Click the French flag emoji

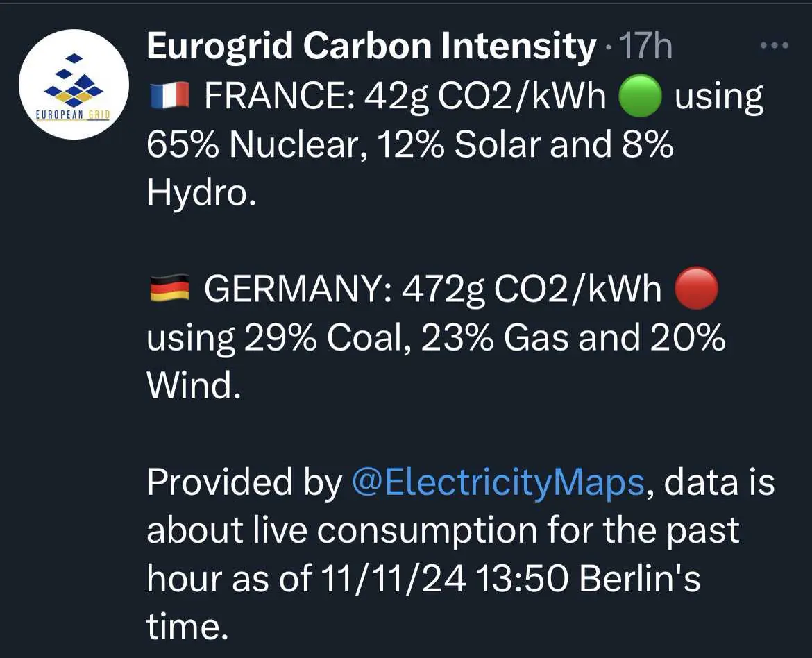[x=169, y=96]
